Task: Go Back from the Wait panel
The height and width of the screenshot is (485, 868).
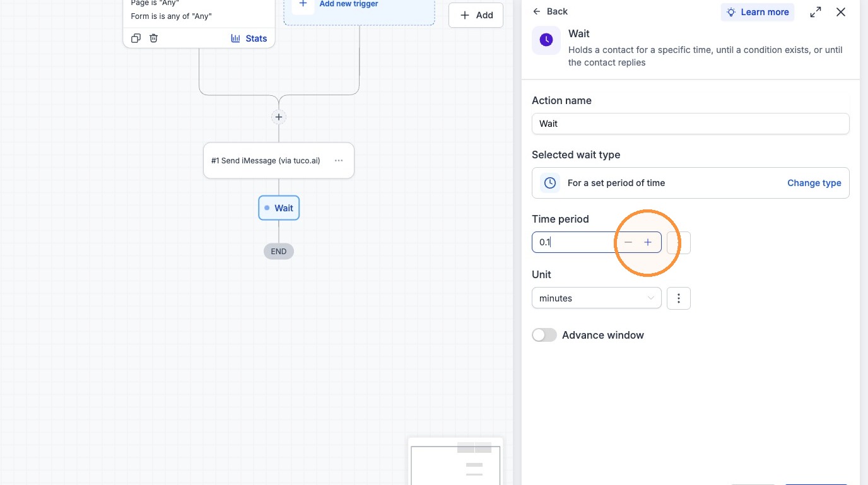Action: point(550,11)
